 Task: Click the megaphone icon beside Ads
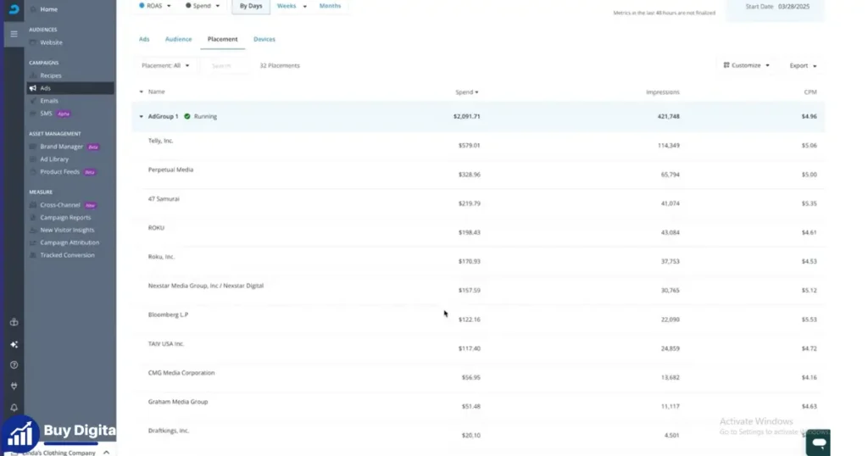[33, 88]
